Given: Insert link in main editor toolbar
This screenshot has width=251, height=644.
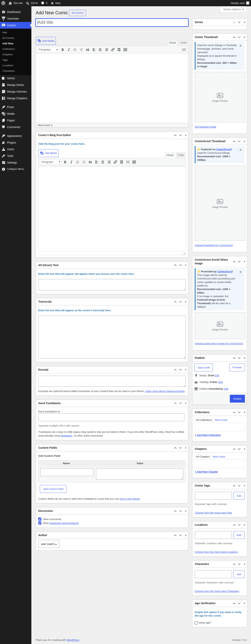Looking at the screenshot, I should 113,50.
